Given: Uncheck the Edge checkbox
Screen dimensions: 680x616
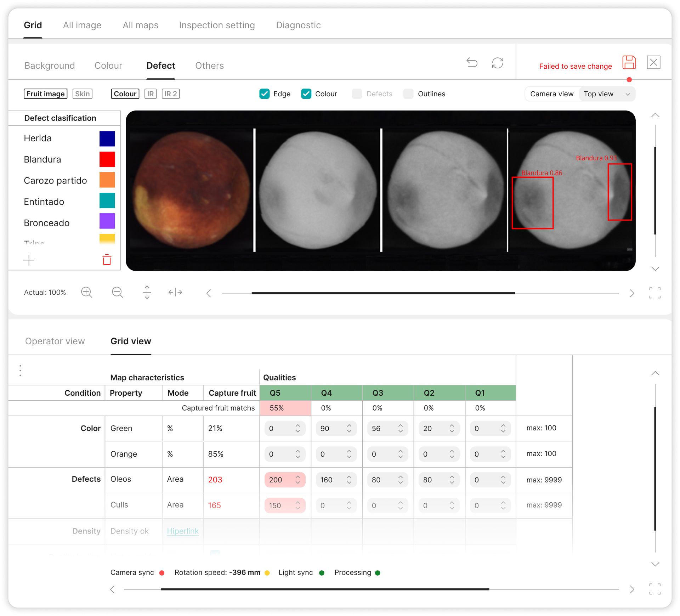Looking at the screenshot, I should 264,94.
